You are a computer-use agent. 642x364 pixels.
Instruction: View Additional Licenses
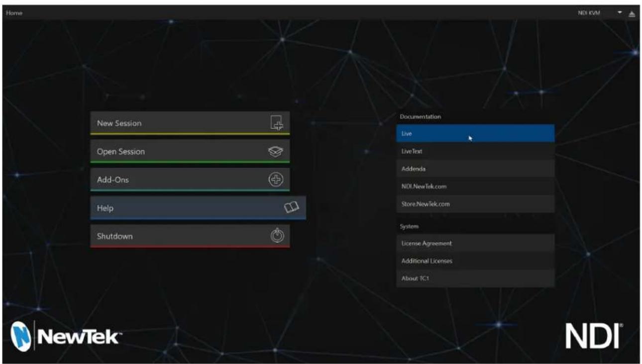(x=475, y=261)
